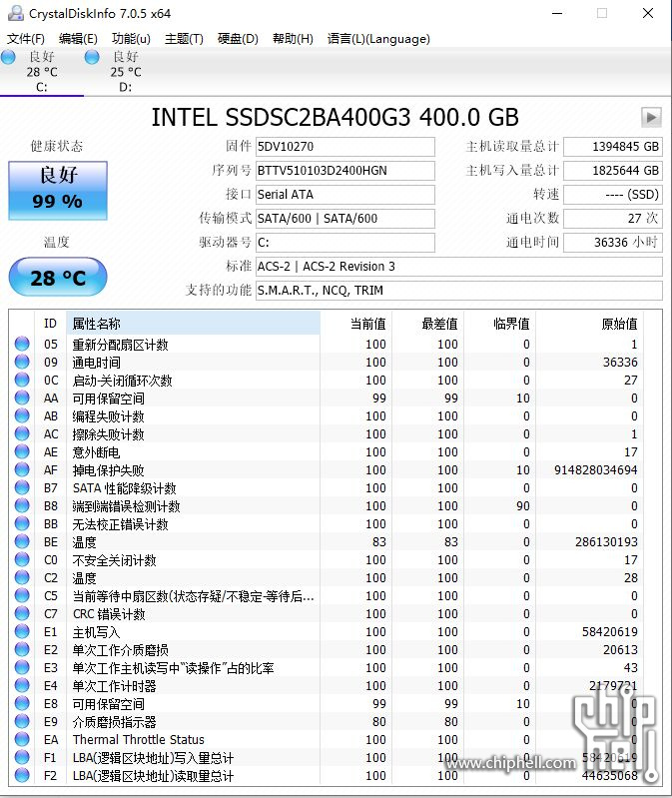
Task: Click the raw value 914828034694
Action: (x=595, y=469)
